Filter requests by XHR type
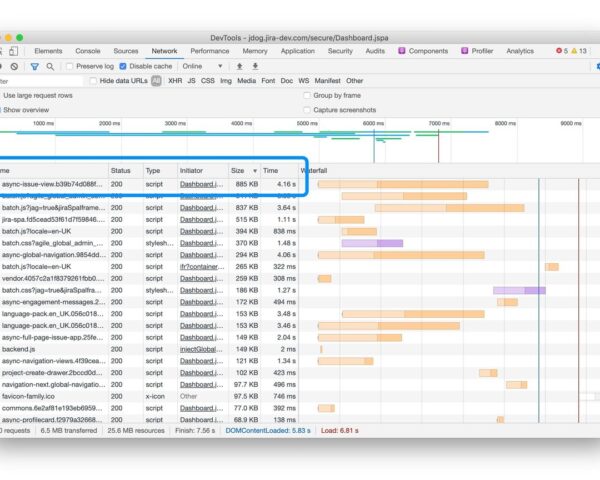The image size is (600, 480). point(175,81)
